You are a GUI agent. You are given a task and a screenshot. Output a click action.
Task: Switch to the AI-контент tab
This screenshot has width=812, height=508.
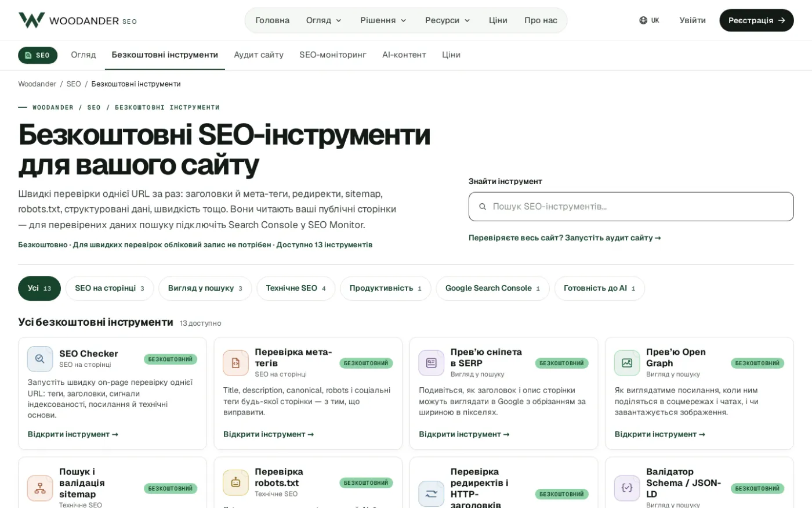pos(404,55)
